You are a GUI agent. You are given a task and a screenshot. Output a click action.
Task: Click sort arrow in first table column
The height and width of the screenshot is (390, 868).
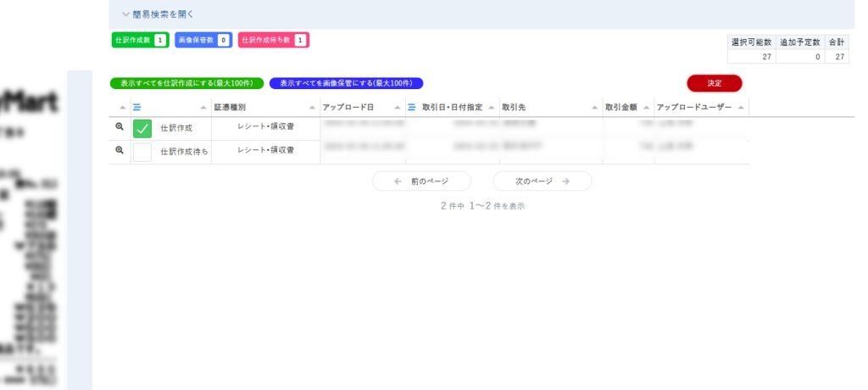click(x=122, y=108)
